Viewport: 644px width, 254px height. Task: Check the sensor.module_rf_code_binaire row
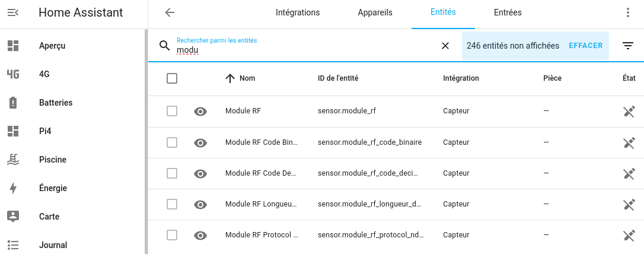click(172, 142)
